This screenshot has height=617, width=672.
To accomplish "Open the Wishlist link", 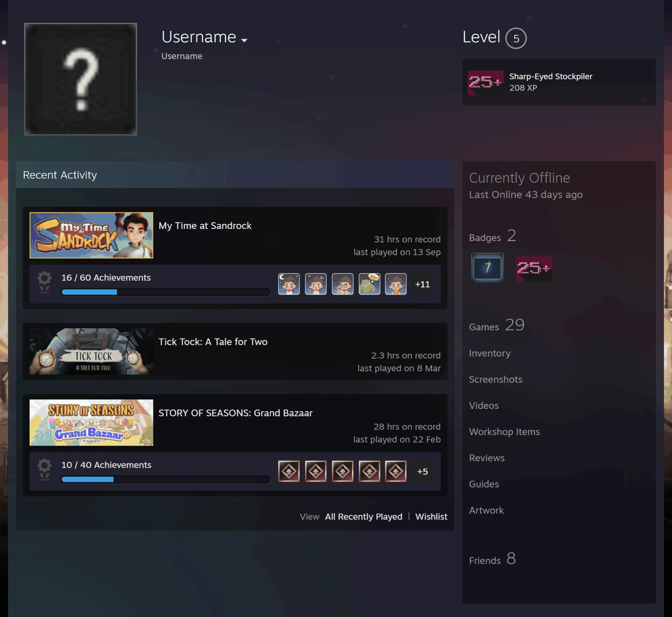I will (x=431, y=517).
